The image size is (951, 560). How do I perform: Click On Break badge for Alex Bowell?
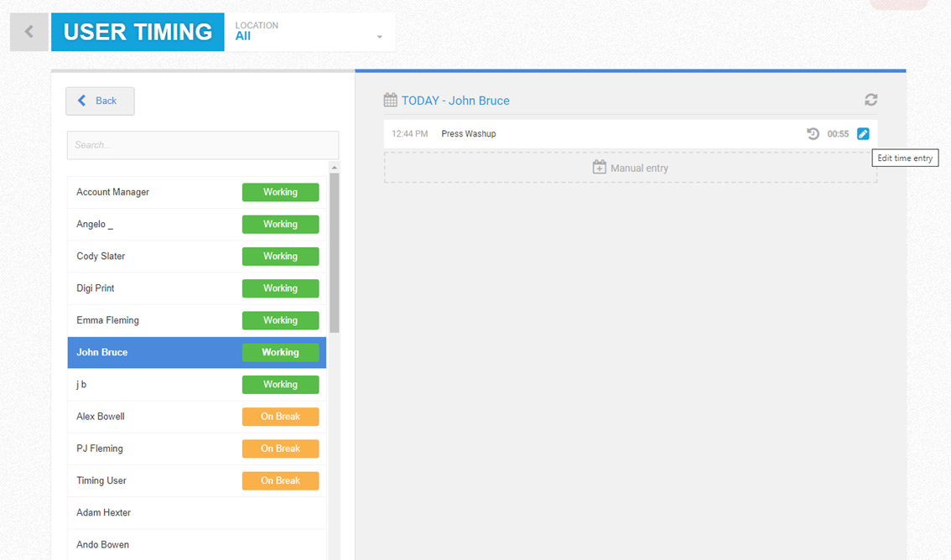click(280, 417)
